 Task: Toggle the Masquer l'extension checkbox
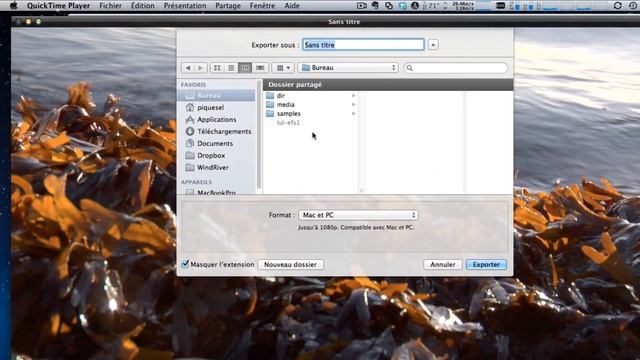tap(185, 264)
